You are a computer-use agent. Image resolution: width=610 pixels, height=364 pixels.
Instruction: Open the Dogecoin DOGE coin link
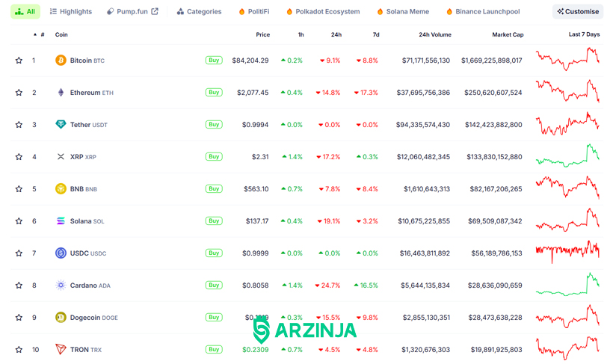pos(93,318)
